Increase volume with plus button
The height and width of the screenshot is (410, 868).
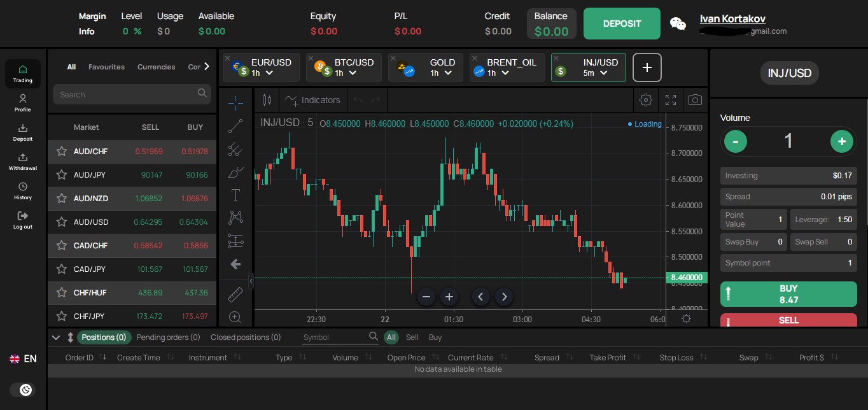point(841,141)
